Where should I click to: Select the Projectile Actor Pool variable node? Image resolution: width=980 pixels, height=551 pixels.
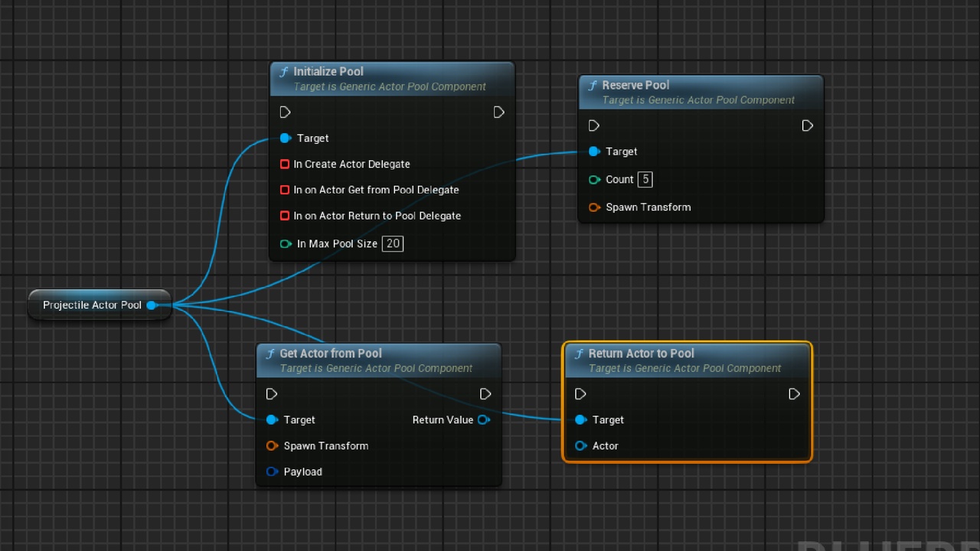100,305
